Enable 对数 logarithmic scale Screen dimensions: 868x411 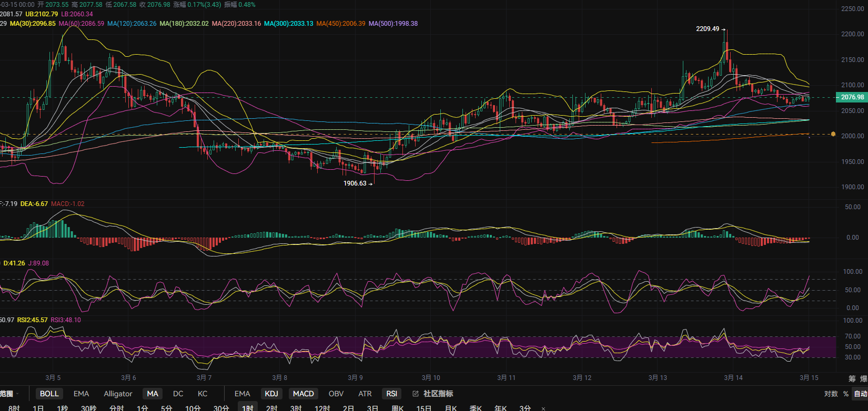pyautogui.click(x=831, y=394)
